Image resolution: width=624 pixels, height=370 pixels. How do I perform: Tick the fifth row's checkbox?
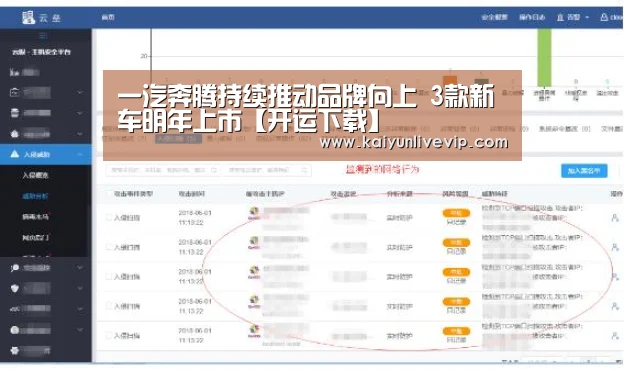(109, 336)
